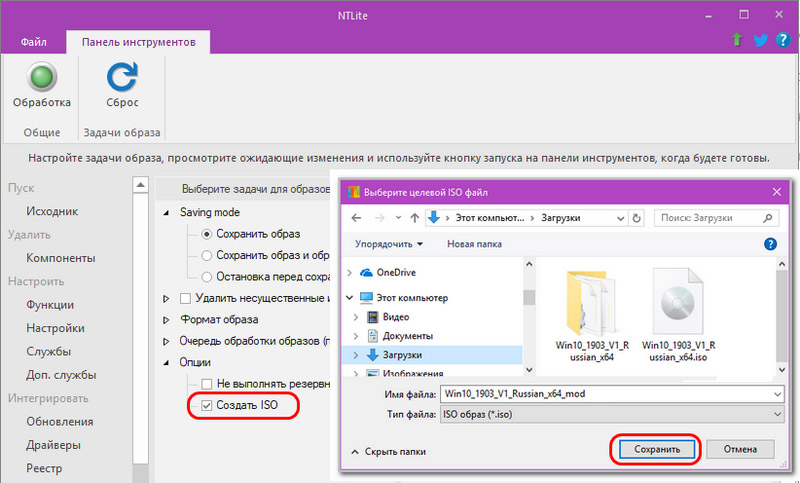Open the address bar history dropdown
This screenshot has height=483, width=800.
tap(620, 218)
